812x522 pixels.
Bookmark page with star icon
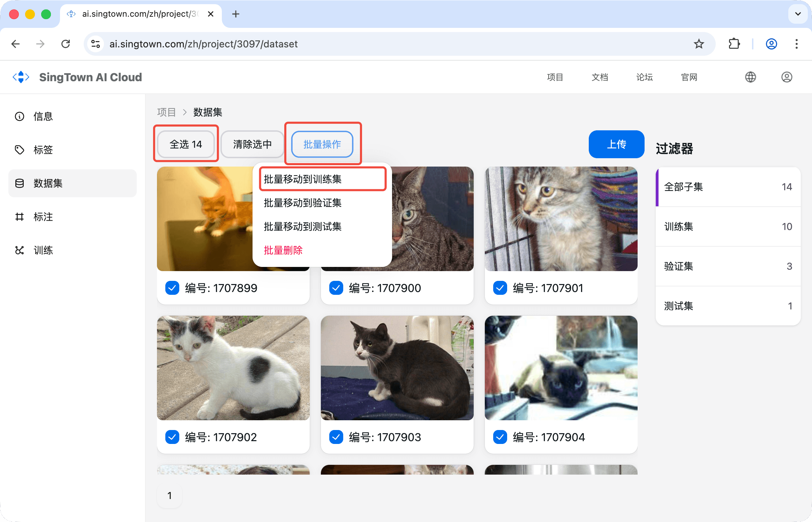[x=699, y=44]
